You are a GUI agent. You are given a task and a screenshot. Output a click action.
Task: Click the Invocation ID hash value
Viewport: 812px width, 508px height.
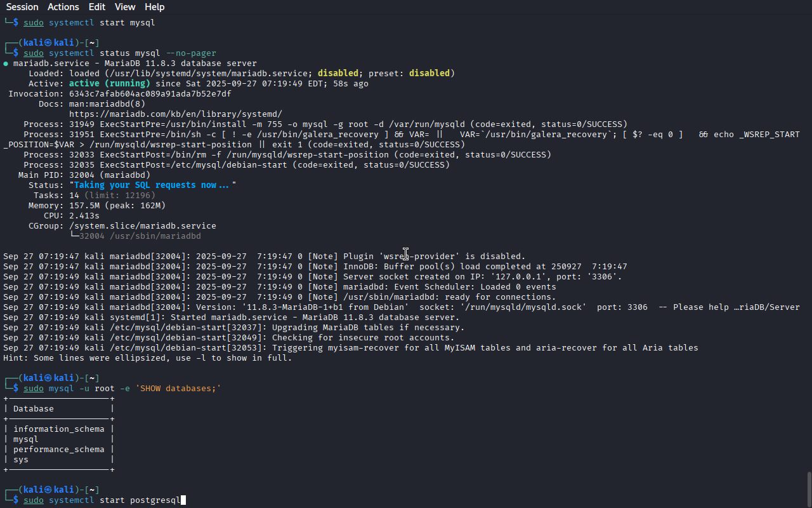pos(150,94)
